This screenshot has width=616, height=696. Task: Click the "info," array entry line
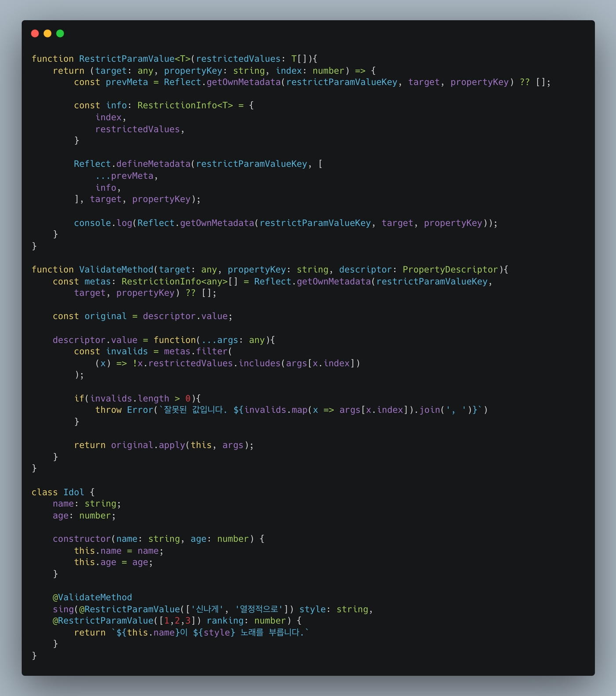[108, 188]
